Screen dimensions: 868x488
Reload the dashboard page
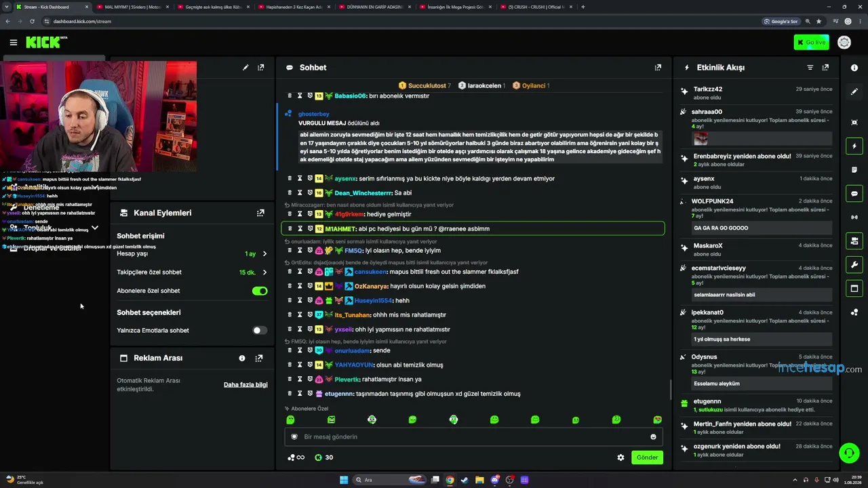click(x=32, y=21)
